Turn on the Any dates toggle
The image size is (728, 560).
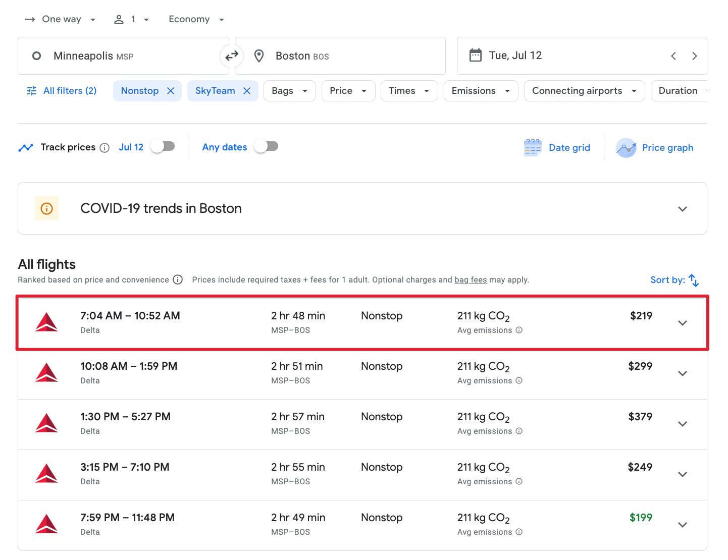266,146
